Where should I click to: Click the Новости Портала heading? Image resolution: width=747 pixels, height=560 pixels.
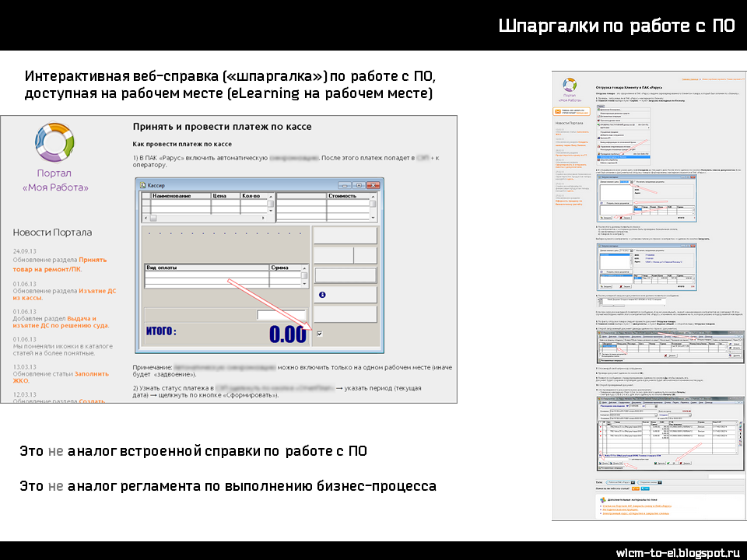point(52,233)
